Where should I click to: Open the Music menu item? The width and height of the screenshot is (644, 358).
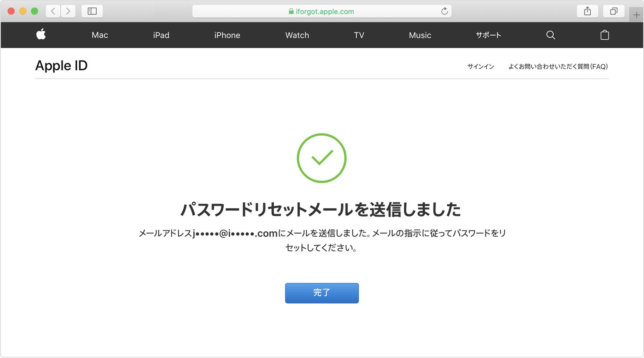coord(420,35)
